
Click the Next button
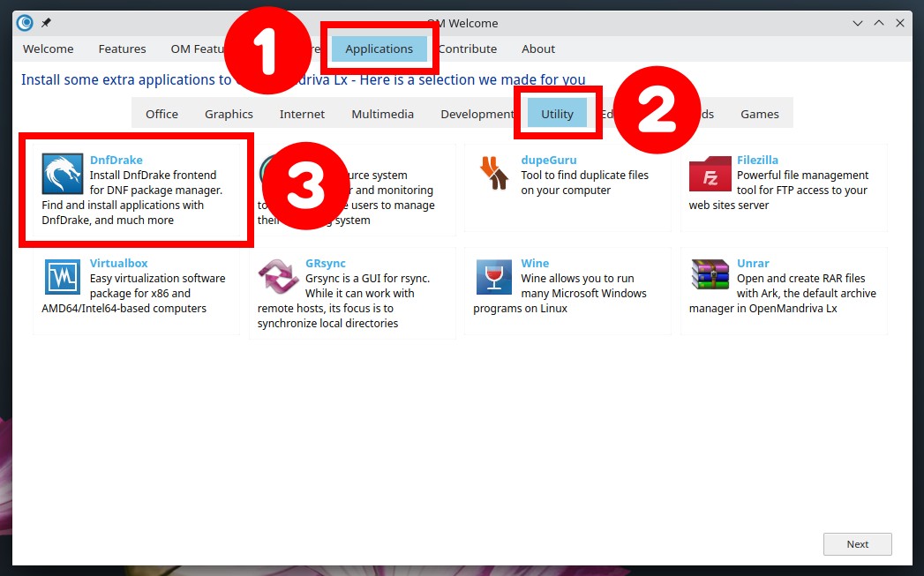click(858, 544)
